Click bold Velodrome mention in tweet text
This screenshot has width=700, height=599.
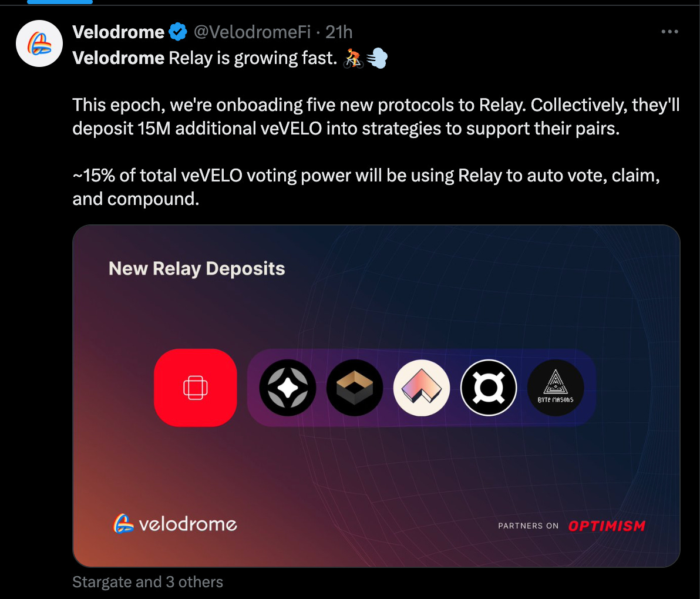click(118, 58)
